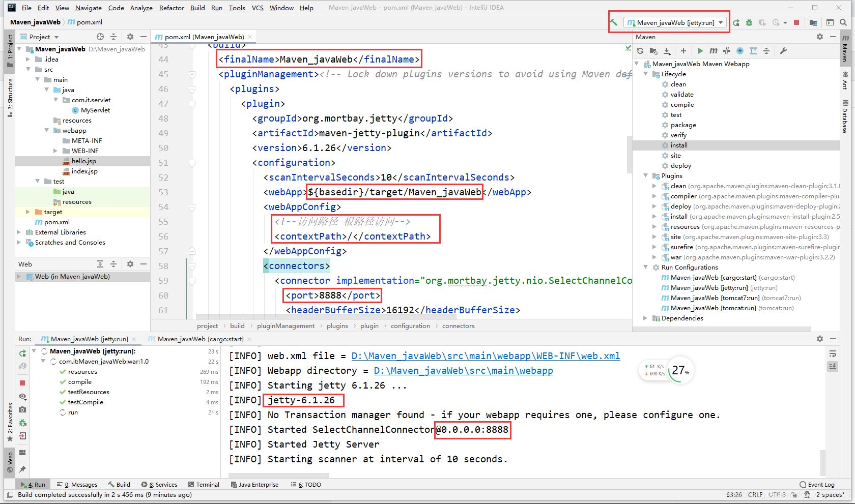Open the VCS menu
Viewport: 855px width, 504px height.
click(x=258, y=8)
